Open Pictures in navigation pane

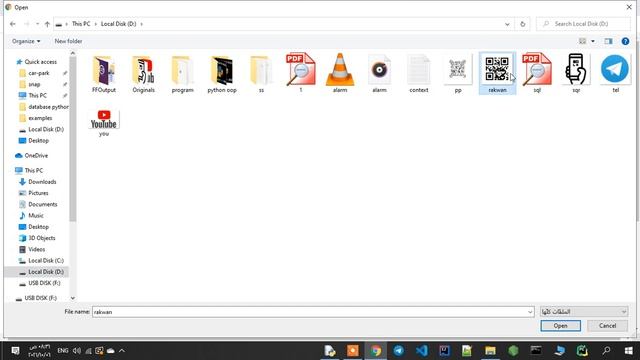coord(38,193)
